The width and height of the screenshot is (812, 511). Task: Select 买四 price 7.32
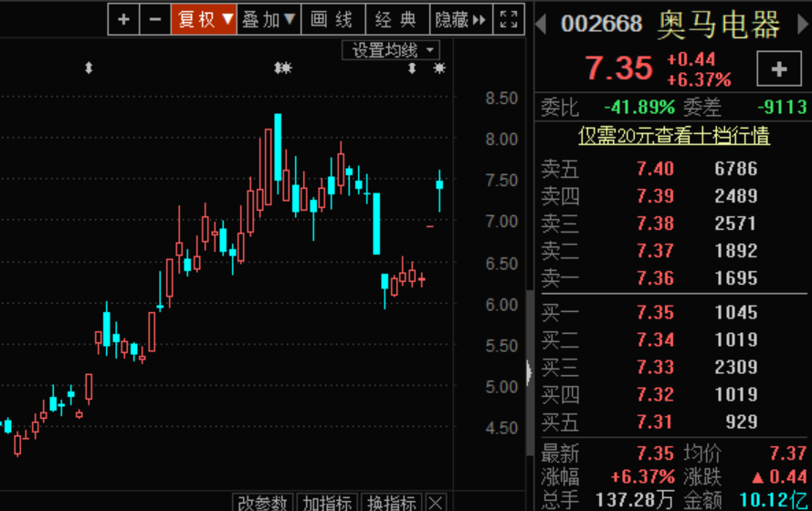click(x=655, y=394)
